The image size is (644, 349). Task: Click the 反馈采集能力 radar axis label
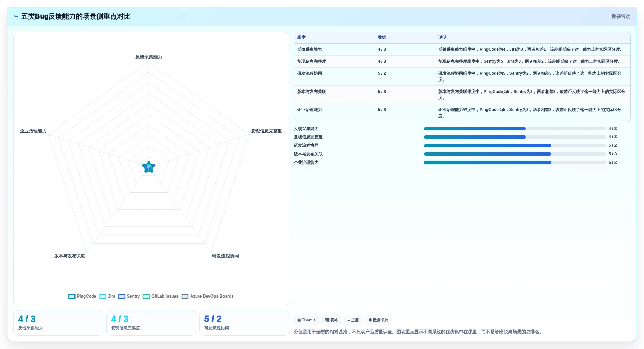[149, 57]
